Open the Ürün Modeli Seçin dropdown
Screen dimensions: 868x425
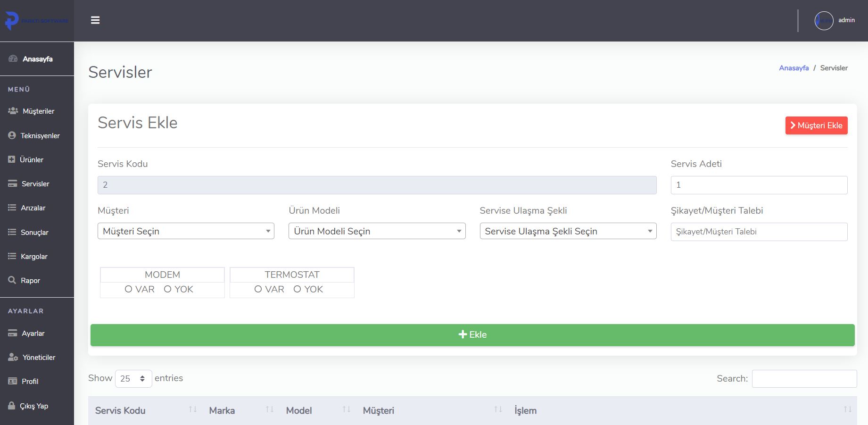[x=377, y=231]
